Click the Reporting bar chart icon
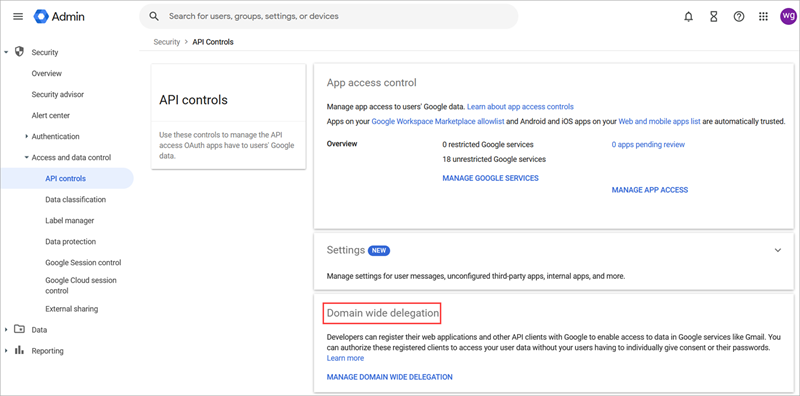The image size is (800, 396). tap(19, 350)
